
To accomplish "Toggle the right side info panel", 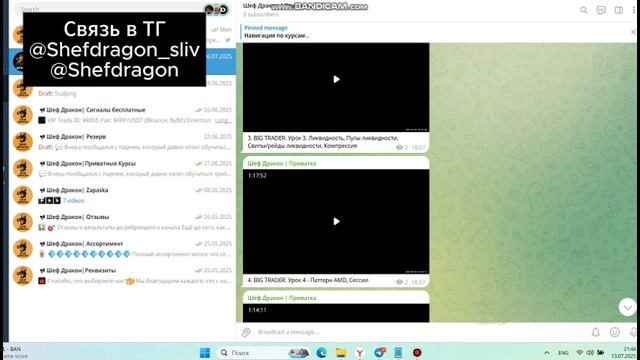I will (x=619, y=10).
